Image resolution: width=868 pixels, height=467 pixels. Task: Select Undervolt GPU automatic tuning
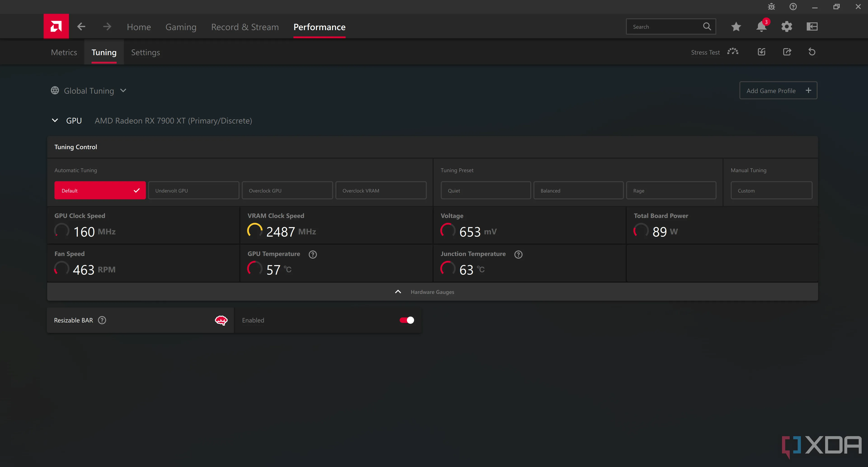pyautogui.click(x=194, y=191)
